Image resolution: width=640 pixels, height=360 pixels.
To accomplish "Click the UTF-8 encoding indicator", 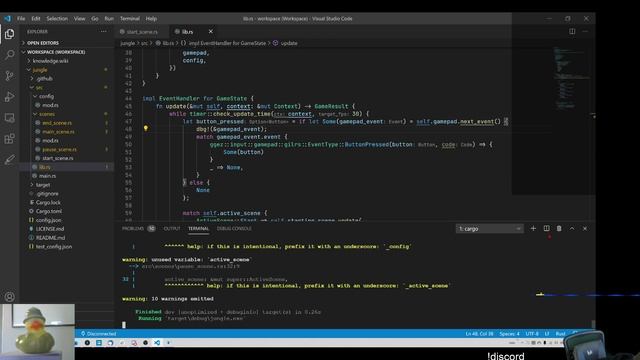I will tap(532, 334).
